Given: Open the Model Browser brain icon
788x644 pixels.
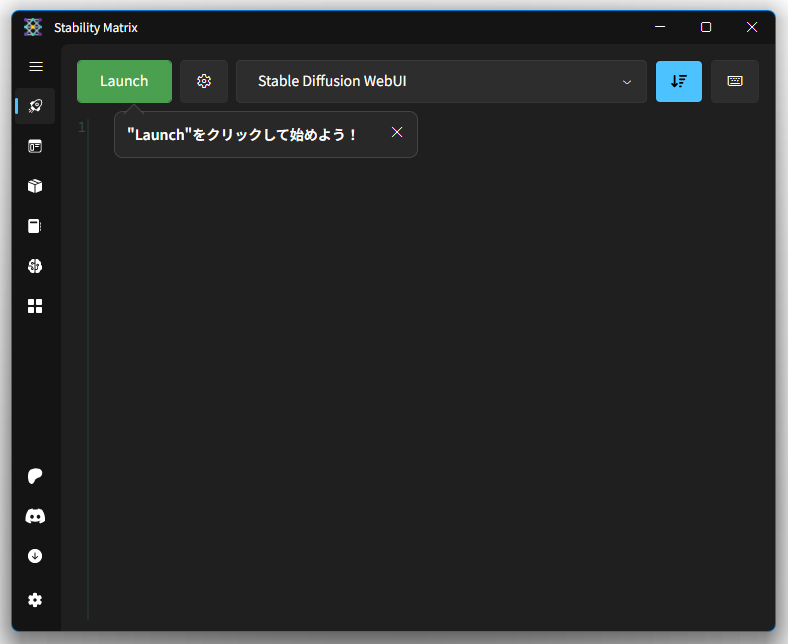Looking at the screenshot, I should click(35, 266).
